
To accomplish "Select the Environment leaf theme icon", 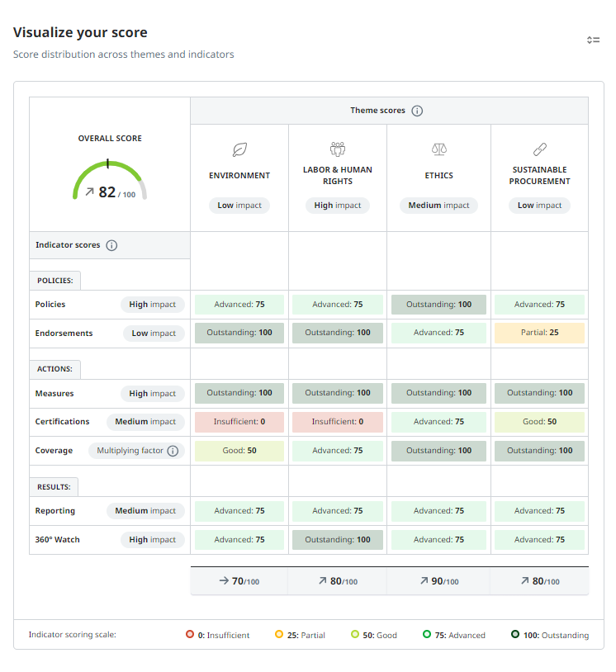I will [239, 149].
